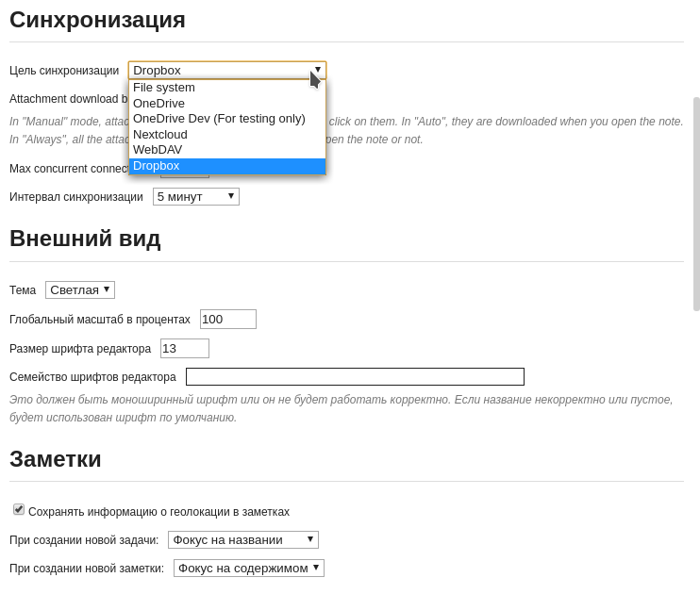The width and height of the screenshot is (700, 594).
Task: Toggle Сохранять информацию о геолокации checkbox
Action: 19,509
